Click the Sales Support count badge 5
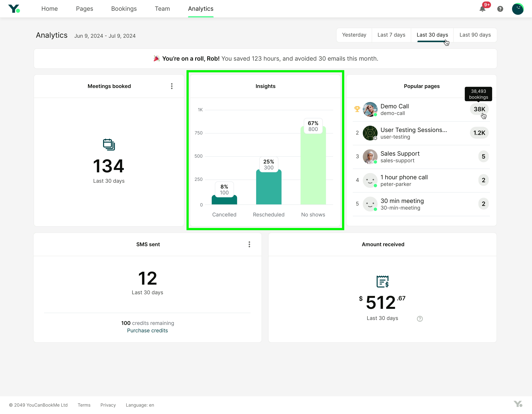The image size is (532, 414). (x=483, y=156)
